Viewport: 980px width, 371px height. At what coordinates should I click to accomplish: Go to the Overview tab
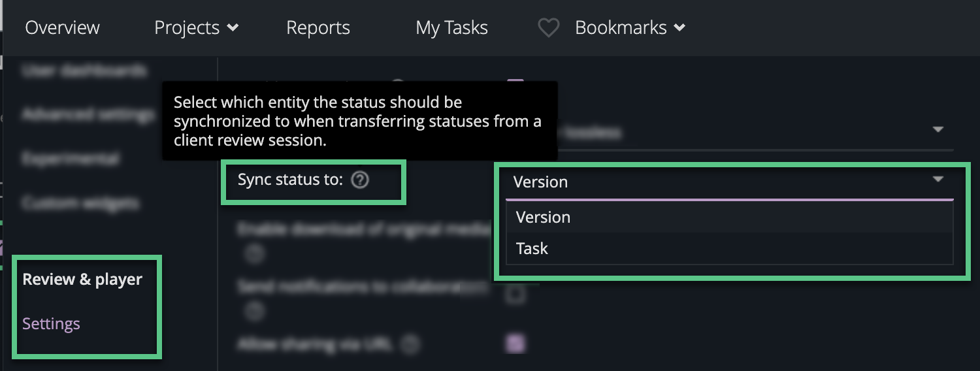pos(63,27)
